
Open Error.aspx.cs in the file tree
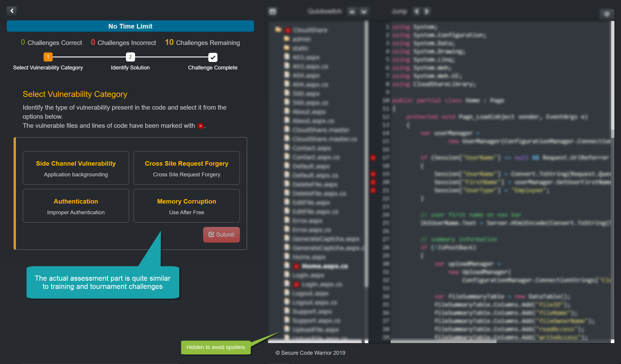tap(311, 230)
